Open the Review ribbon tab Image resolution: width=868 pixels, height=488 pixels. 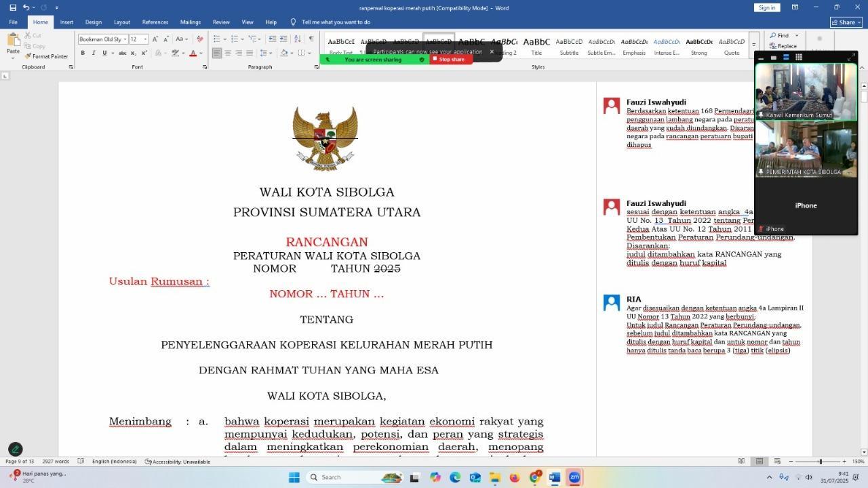(221, 22)
